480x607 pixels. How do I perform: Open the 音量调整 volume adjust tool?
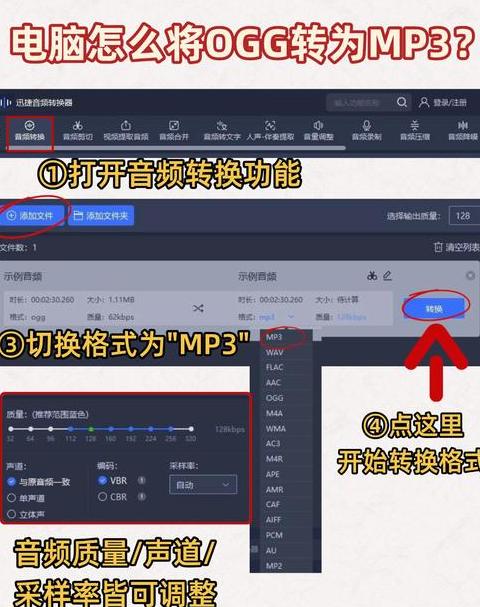(x=318, y=130)
